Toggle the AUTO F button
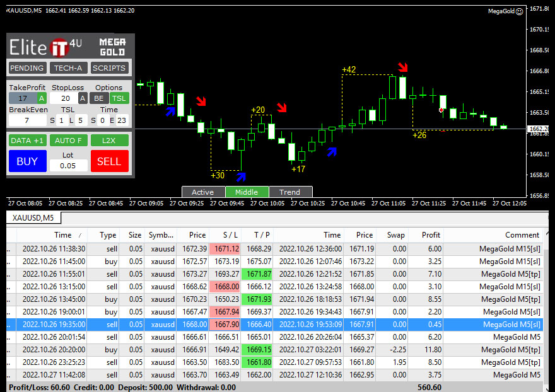Viewport: 555px width, 392px height. (68, 141)
